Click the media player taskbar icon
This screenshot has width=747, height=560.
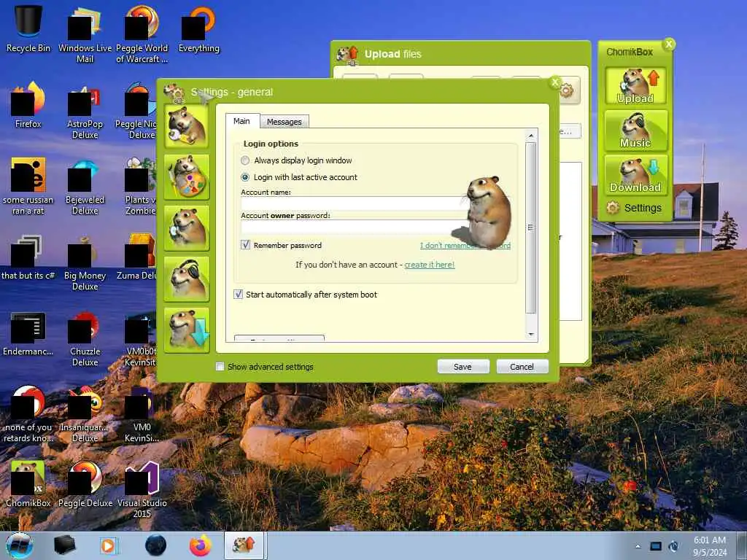click(109, 545)
